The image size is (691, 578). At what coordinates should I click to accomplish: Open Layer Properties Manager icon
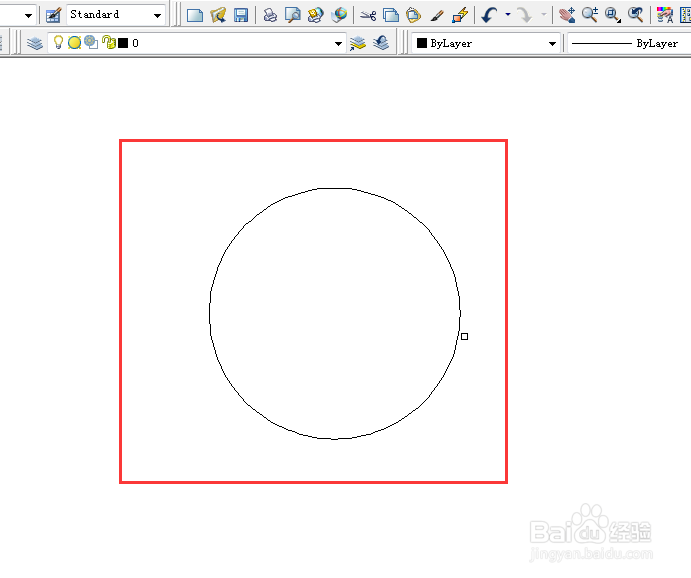(35, 43)
